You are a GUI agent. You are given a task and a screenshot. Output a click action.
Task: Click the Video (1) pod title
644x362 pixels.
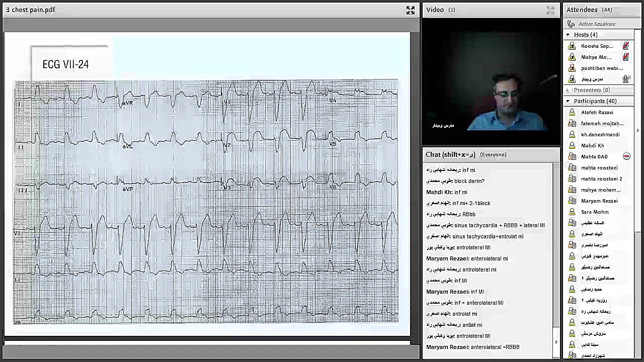(x=440, y=10)
